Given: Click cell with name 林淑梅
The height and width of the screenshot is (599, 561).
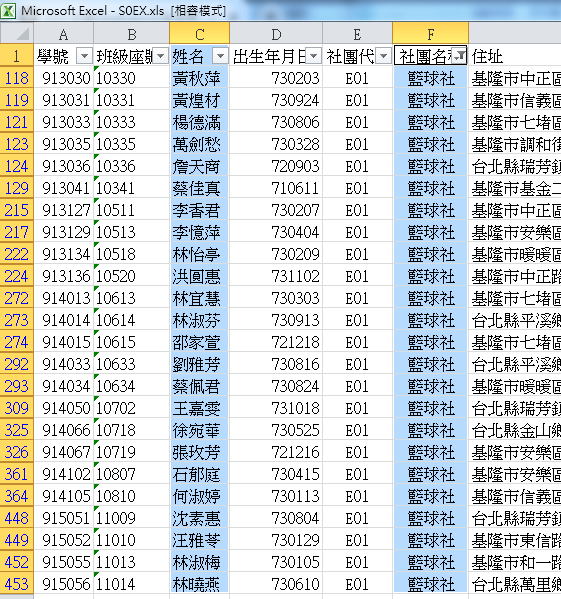Looking at the screenshot, I should 200,562.
